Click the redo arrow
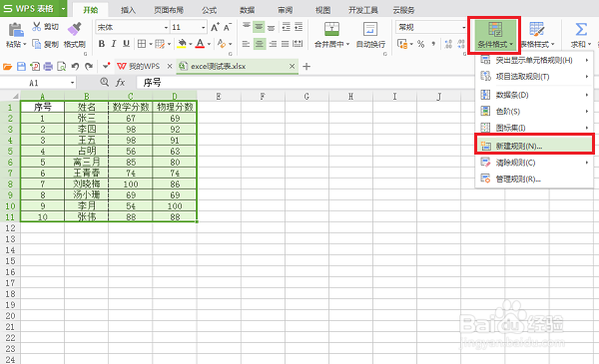The height and width of the screenshot is (364, 599). tap(89, 67)
